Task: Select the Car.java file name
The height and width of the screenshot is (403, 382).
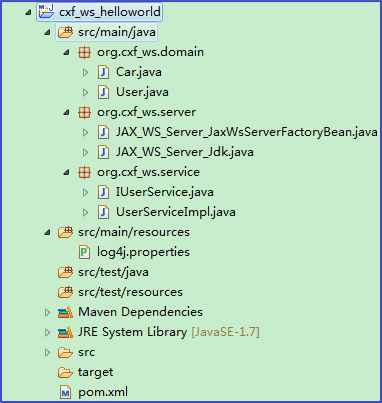Action: [139, 72]
